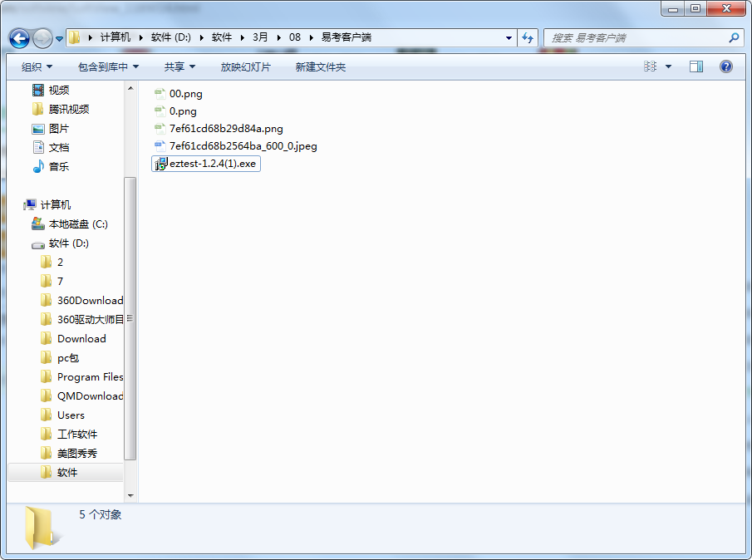This screenshot has height=560, width=752.
Task: Click 放映幻灯片 button
Action: (246, 66)
